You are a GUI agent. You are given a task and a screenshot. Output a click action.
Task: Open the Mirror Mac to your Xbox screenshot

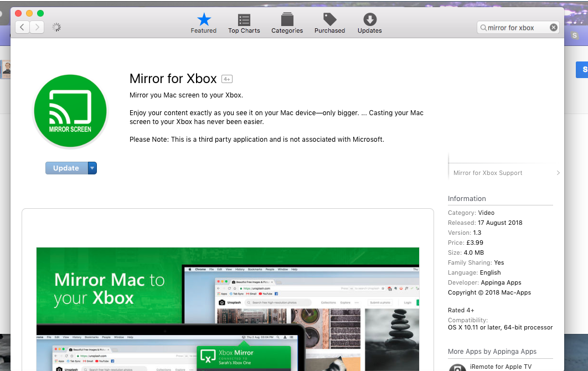(228, 309)
